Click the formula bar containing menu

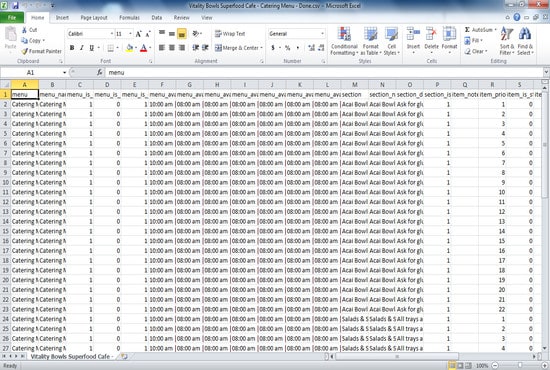click(x=324, y=73)
